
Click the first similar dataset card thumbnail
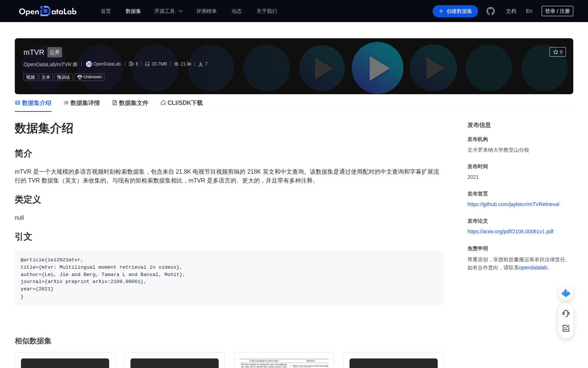(x=65, y=363)
